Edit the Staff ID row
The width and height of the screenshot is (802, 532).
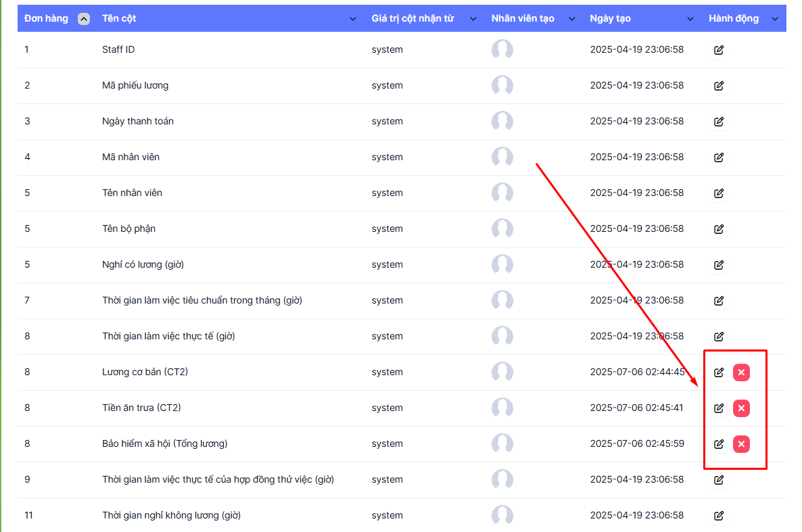click(719, 50)
